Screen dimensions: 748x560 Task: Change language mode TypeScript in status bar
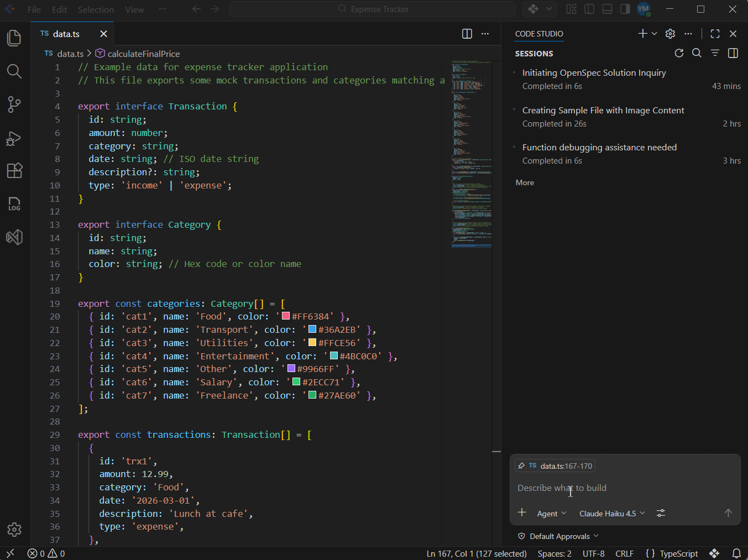(x=678, y=553)
